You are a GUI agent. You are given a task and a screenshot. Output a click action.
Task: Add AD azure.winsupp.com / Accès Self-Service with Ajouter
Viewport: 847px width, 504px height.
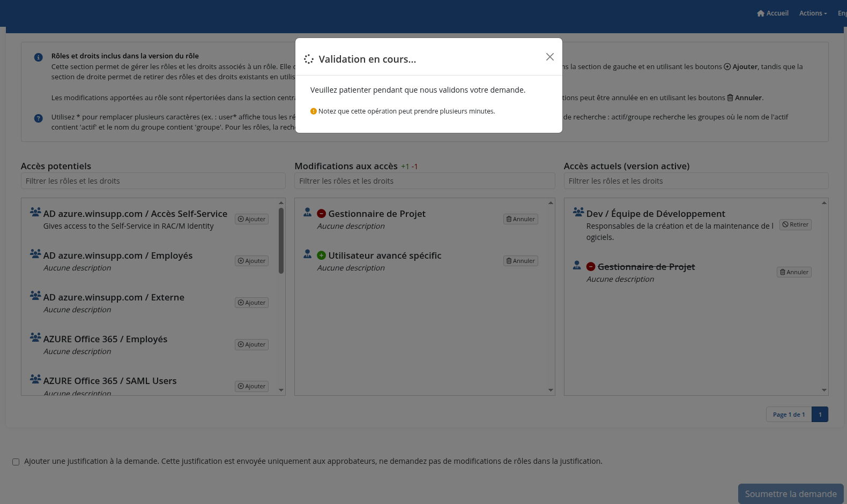[x=251, y=219]
